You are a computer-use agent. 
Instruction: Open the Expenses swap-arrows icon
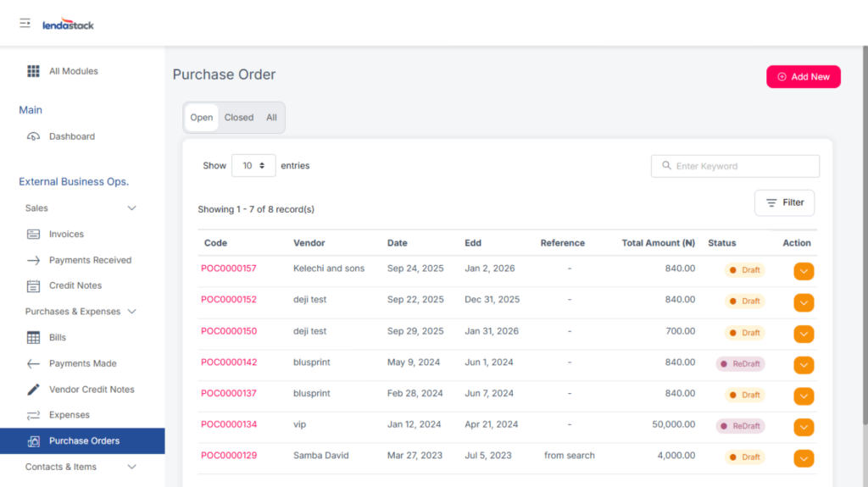[33, 415]
